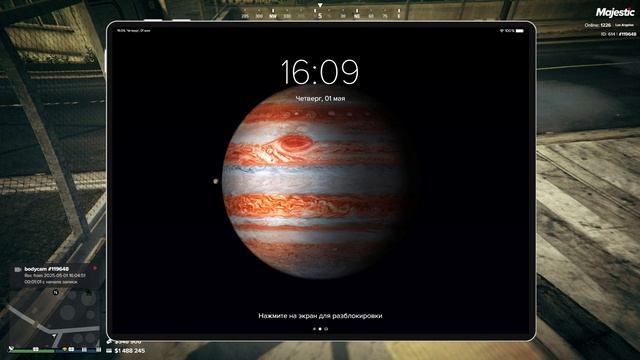Click the 'Online: 1226' player counter
The width and height of the screenshot is (640, 360).
pyautogui.click(x=598, y=25)
